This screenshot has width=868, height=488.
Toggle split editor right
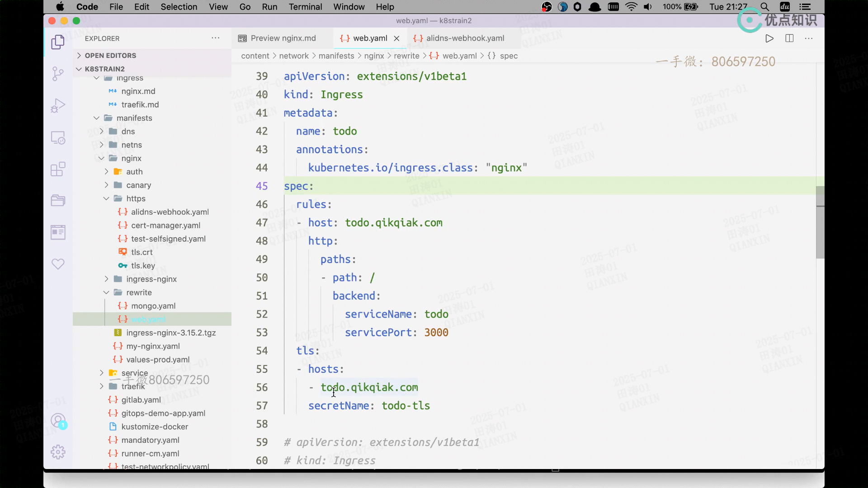coord(789,38)
